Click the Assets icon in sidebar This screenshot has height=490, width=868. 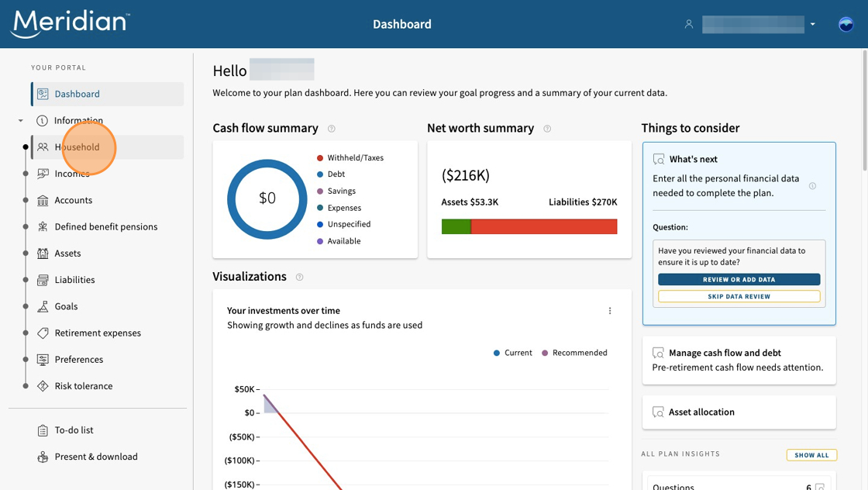[x=43, y=254]
